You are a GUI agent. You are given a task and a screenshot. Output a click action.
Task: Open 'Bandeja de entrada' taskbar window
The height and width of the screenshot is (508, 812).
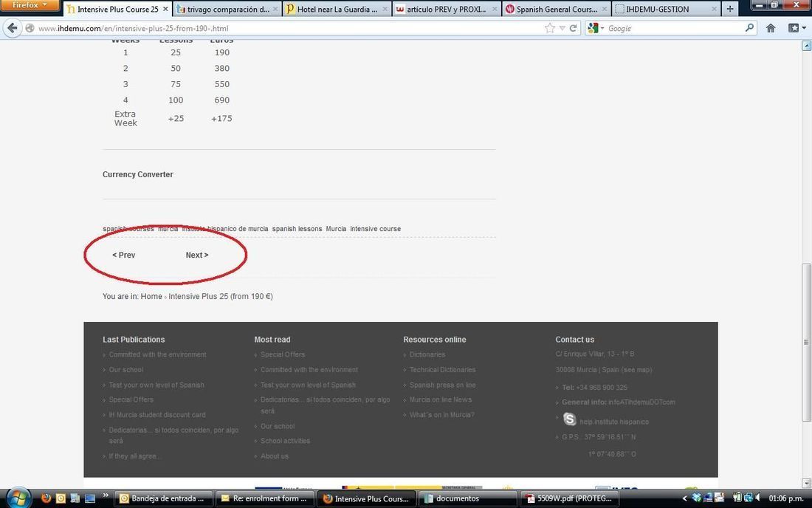163,498
